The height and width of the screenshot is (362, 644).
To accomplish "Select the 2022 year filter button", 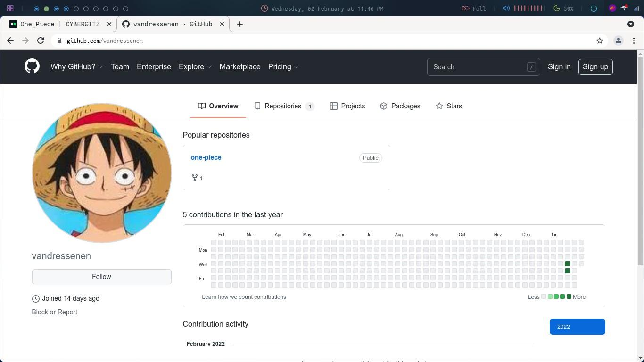I will (577, 327).
